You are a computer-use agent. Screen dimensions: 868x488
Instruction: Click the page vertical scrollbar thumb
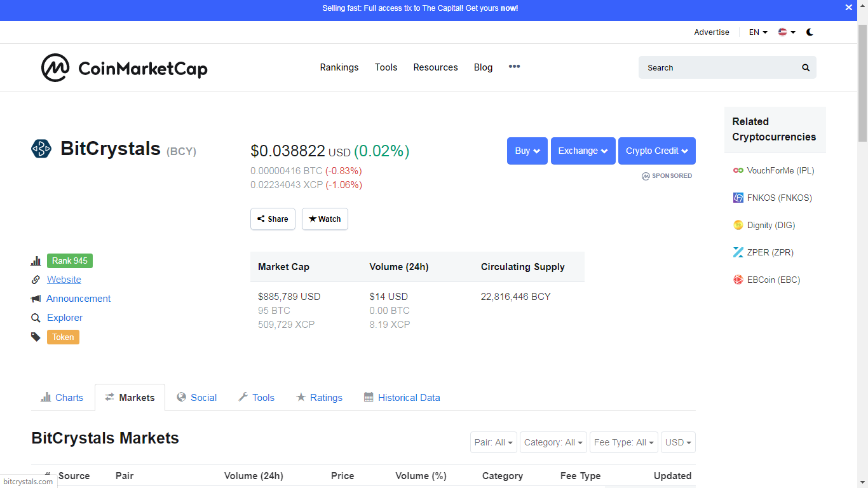pos(862,83)
